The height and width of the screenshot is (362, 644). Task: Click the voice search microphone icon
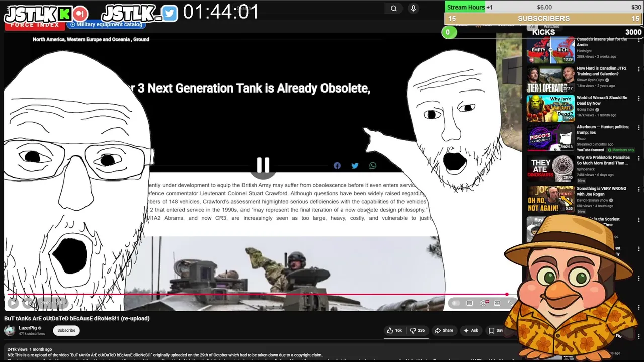click(413, 8)
